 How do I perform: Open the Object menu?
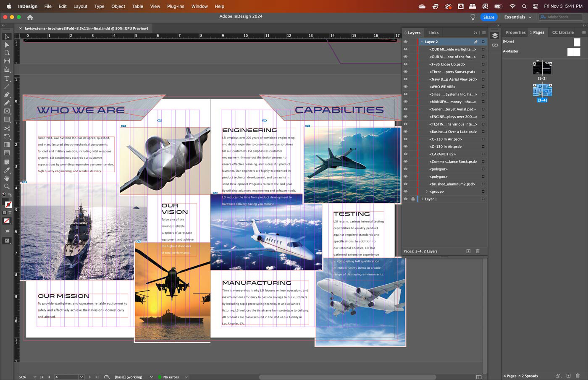click(118, 6)
